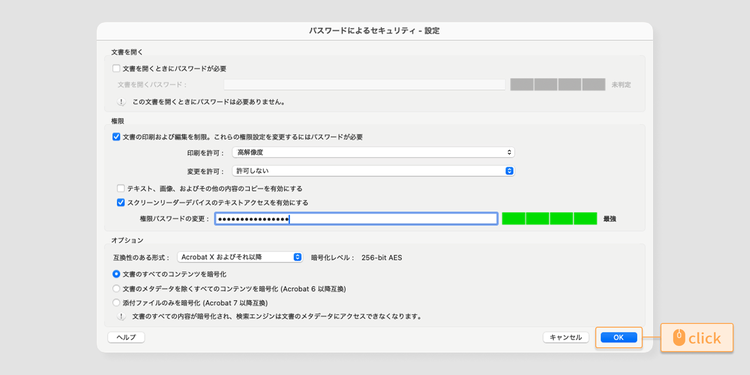
Task: Focus the 権限パスワードの変更 password field
Action: 356,219
